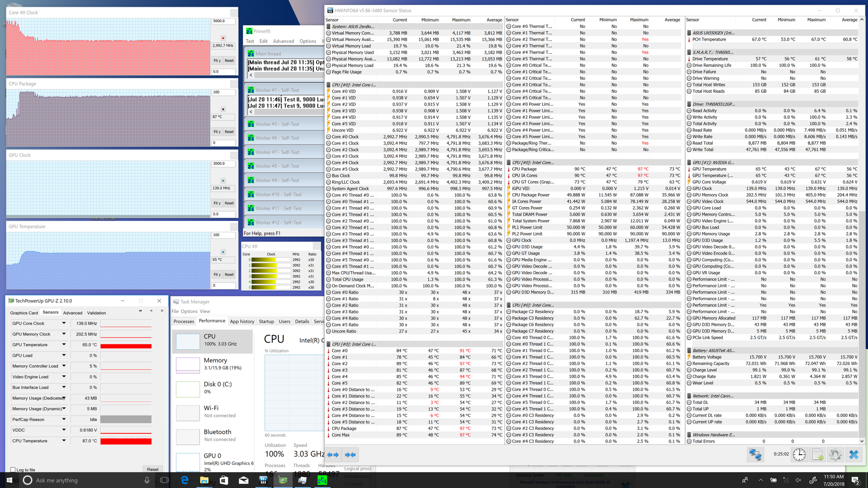Click HWiNFO blue X close sensors icon
Image resolution: width=868 pixels, height=488 pixels.
pos(854,455)
